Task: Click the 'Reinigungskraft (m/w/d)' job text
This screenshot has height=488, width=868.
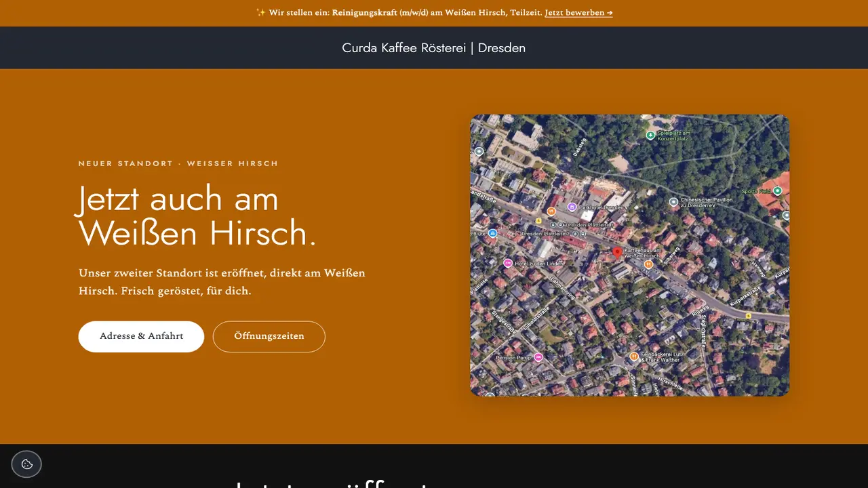Action: click(x=381, y=12)
